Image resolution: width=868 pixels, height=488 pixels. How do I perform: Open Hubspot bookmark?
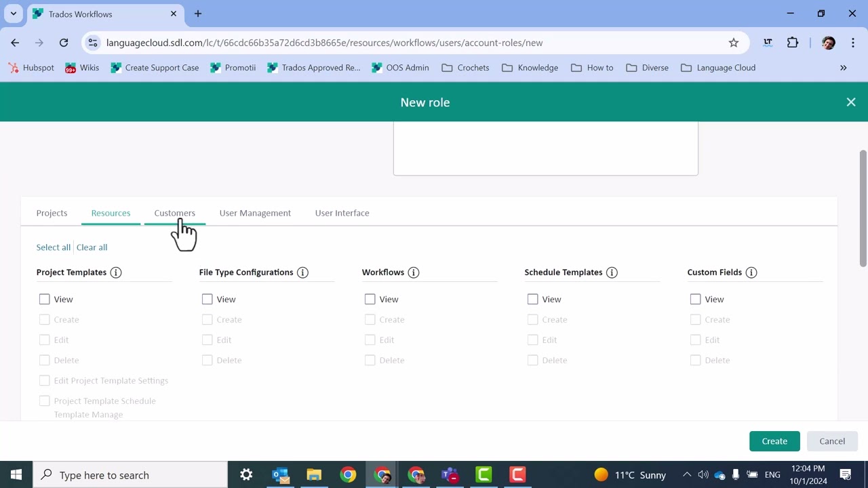pos(31,68)
